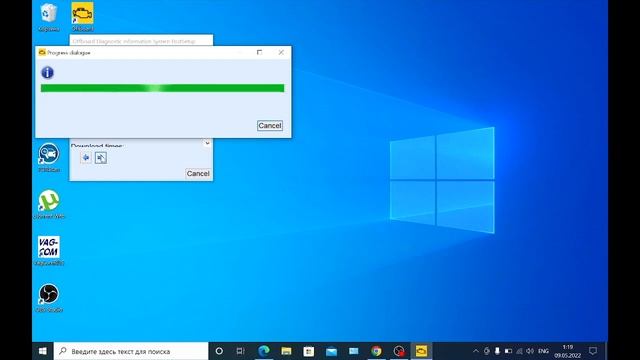Launch Microsoft Edge from the taskbar
This screenshot has width=640, height=360.
(264, 351)
